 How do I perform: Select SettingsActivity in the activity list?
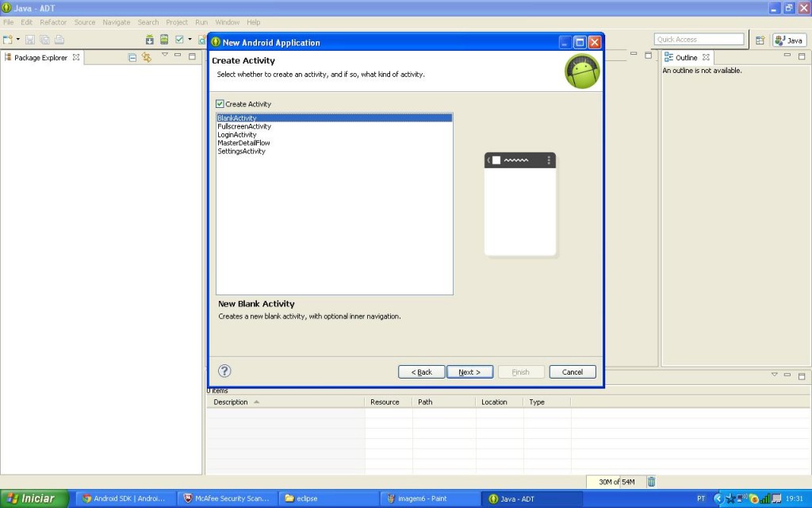[x=334, y=151]
